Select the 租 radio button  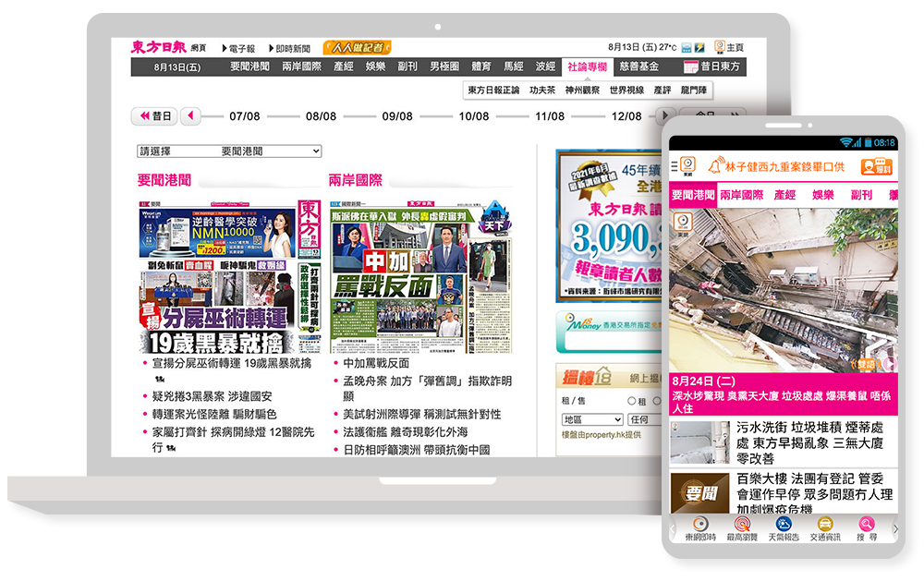pos(631,401)
